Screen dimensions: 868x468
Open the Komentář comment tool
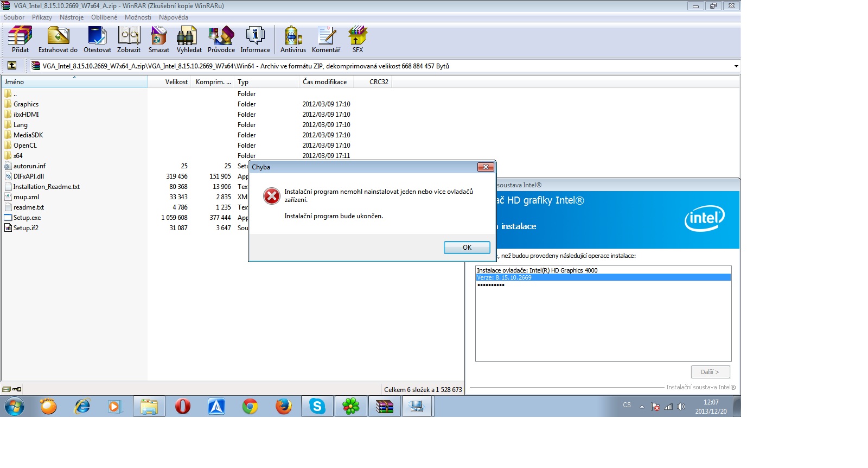[x=326, y=40]
